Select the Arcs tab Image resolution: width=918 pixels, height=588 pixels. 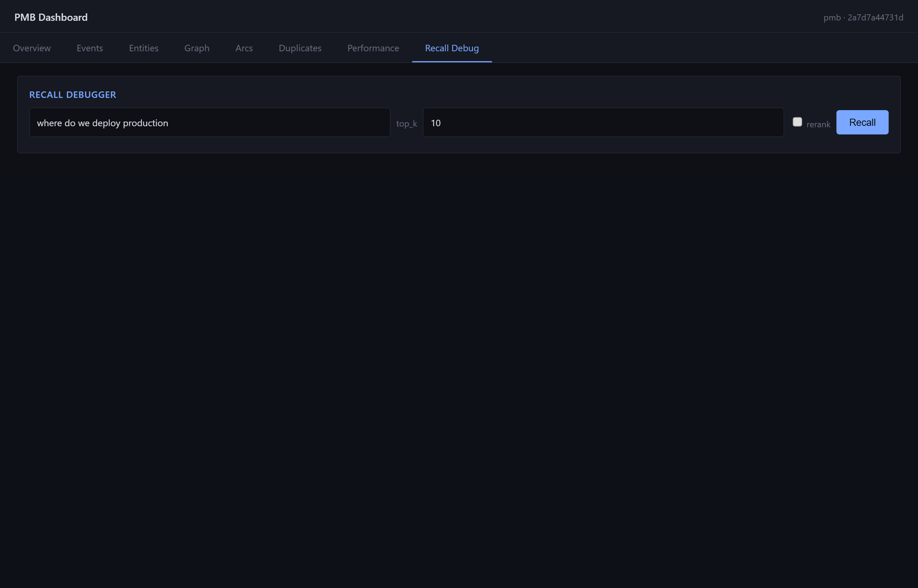click(x=244, y=48)
